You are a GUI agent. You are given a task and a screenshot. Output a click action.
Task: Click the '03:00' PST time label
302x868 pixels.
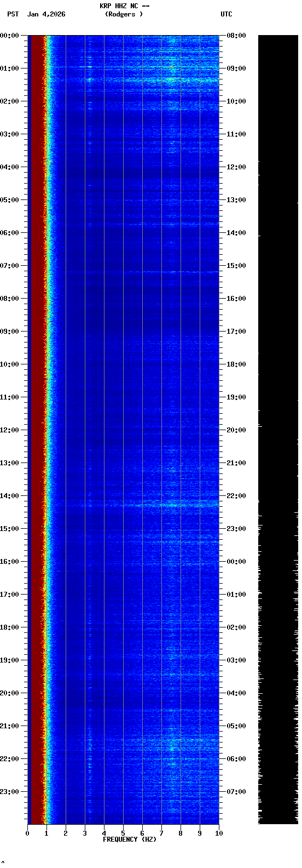point(10,134)
